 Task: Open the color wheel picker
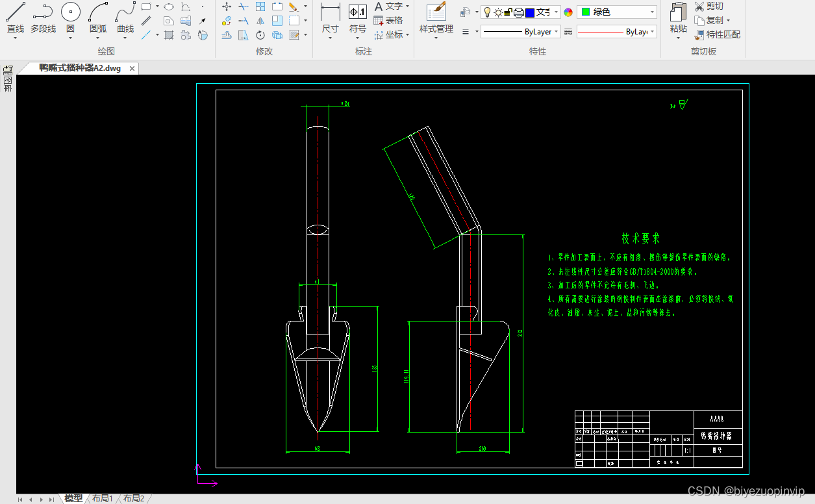pyautogui.click(x=568, y=12)
